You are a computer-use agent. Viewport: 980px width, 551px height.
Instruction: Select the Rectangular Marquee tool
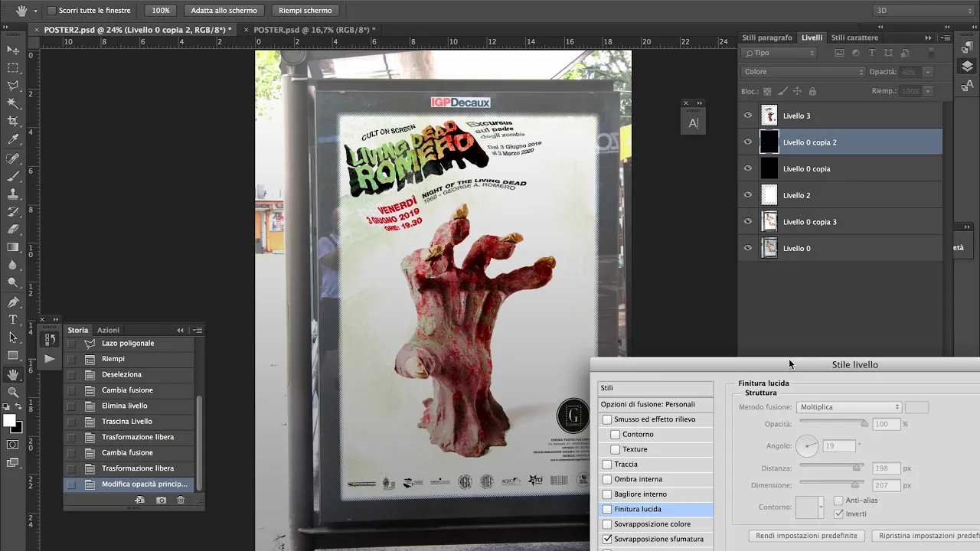[x=13, y=68]
